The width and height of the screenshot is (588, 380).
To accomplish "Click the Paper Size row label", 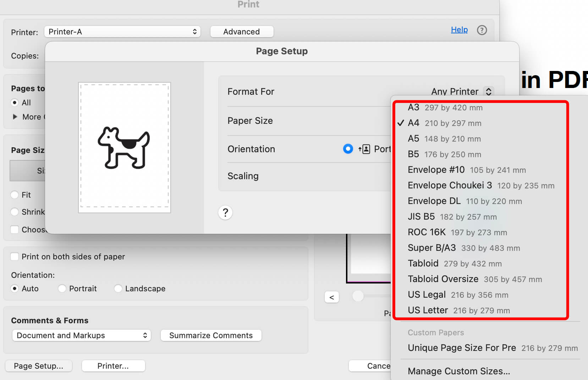I will (250, 121).
